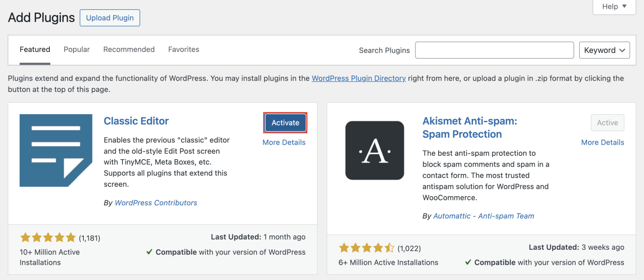Open the Keyword search filter dropdown
644x280 pixels.
pos(604,50)
